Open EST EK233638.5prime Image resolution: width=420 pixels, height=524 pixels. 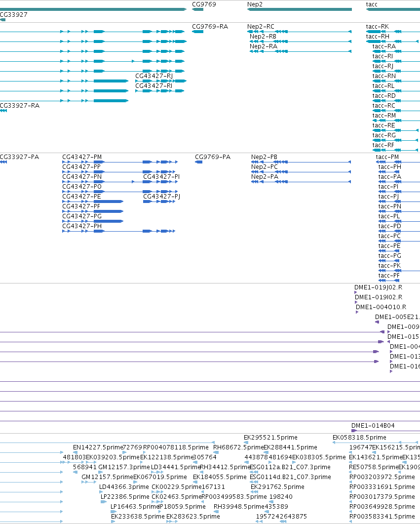[138, 516]
